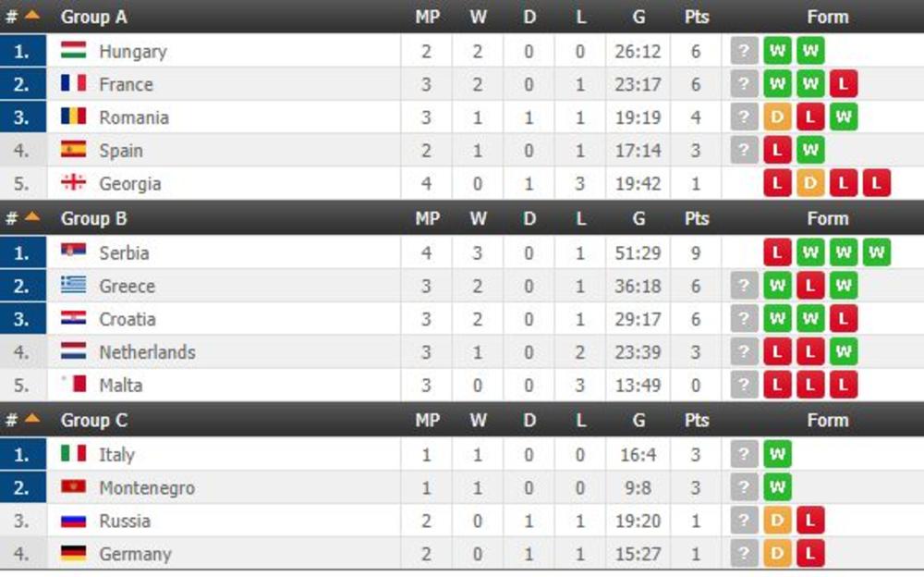Sort Group C using the # arrow
The height and width of the screenshot is (577, 924).
coord(32,420)
